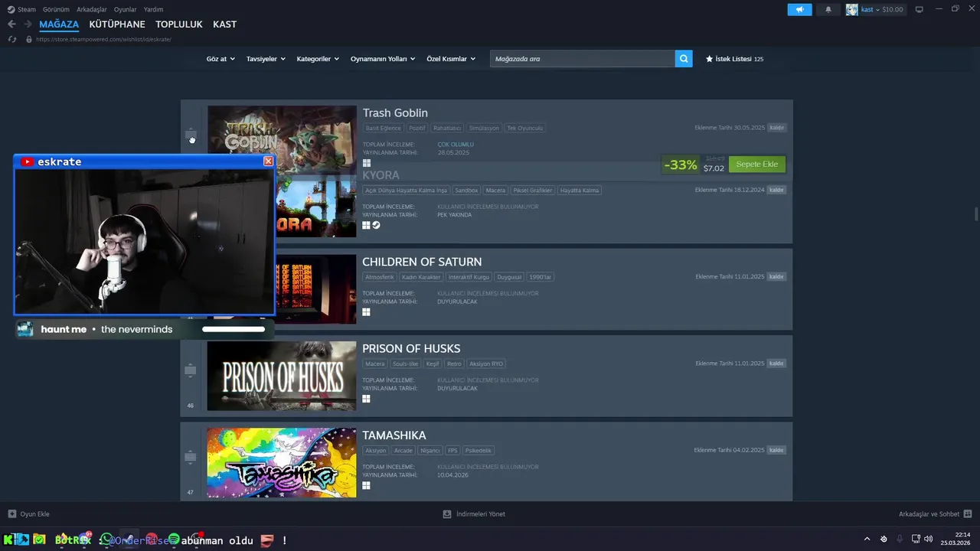980x551 pixels.
Task: Click the kast profile avatar
Action: [851, 9]
